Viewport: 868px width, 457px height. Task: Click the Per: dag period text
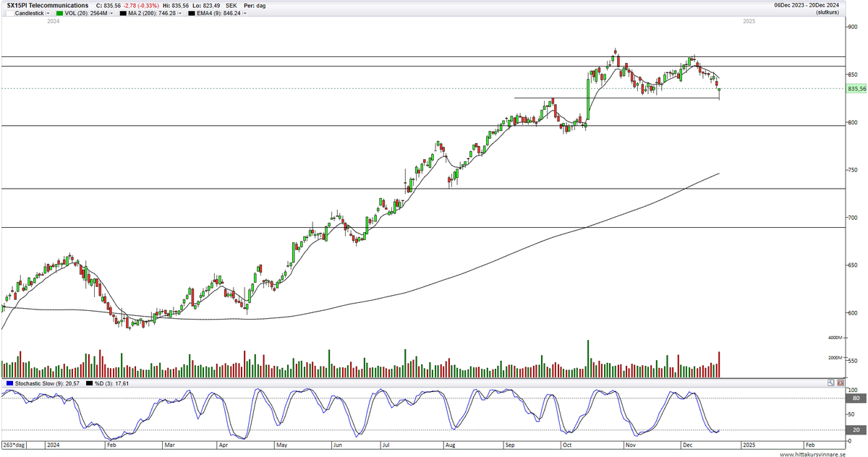(255, 5)
